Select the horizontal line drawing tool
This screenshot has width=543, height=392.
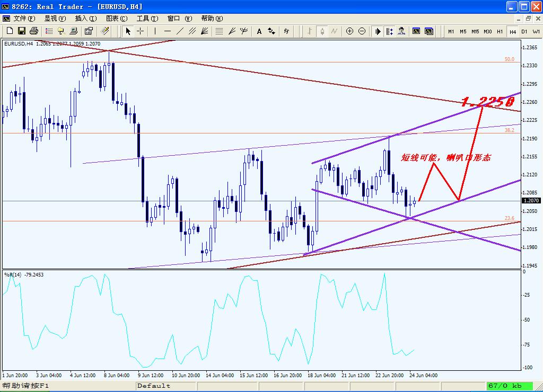coord(167,31)
